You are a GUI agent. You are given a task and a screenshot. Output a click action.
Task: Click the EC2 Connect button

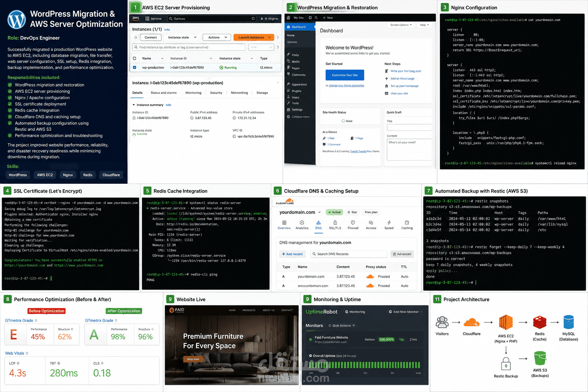[x=150, y=37]
